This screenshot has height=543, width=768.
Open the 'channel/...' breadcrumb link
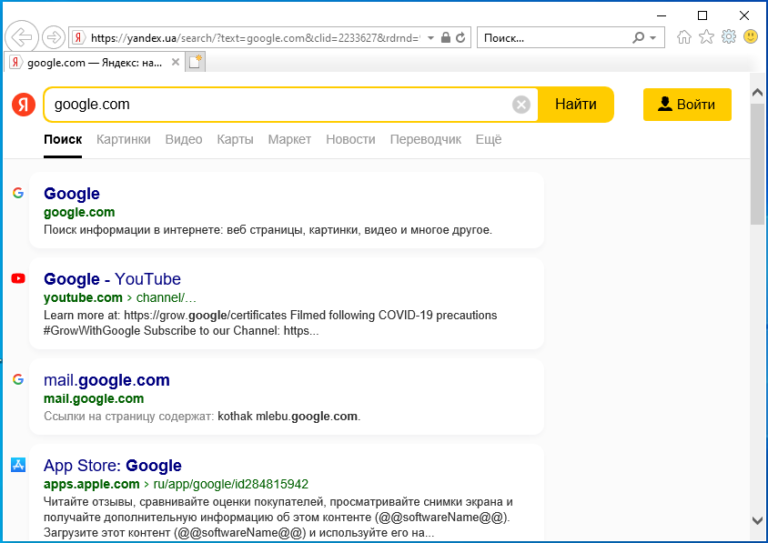click(166, 298)
